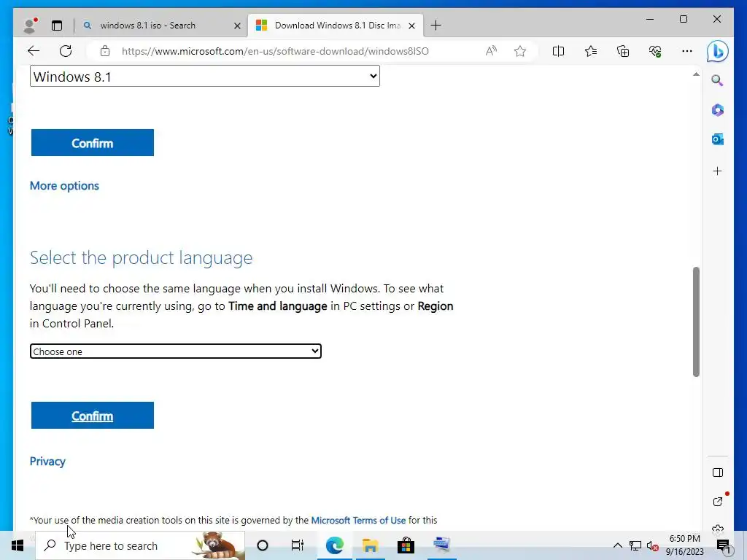
Task: Click the sidebar search magnifier icon
Action: (x=718, y=80)
